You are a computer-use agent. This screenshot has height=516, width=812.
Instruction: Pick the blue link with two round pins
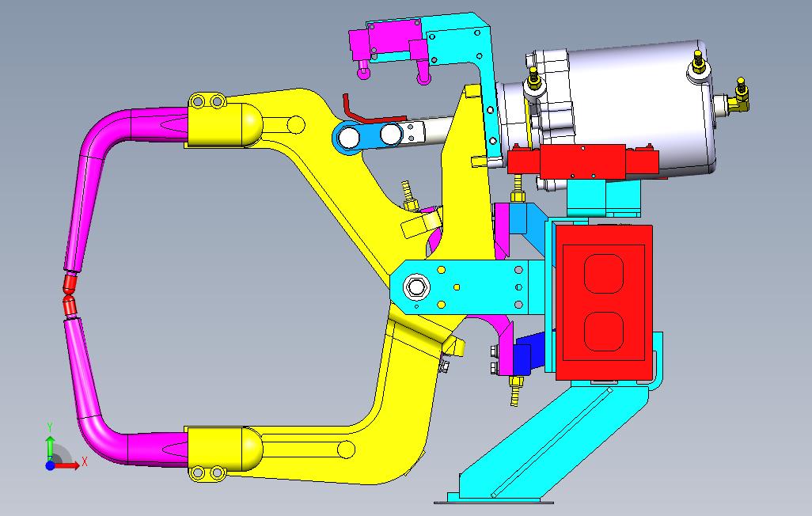pyautogui.click(x=369, y=137)
